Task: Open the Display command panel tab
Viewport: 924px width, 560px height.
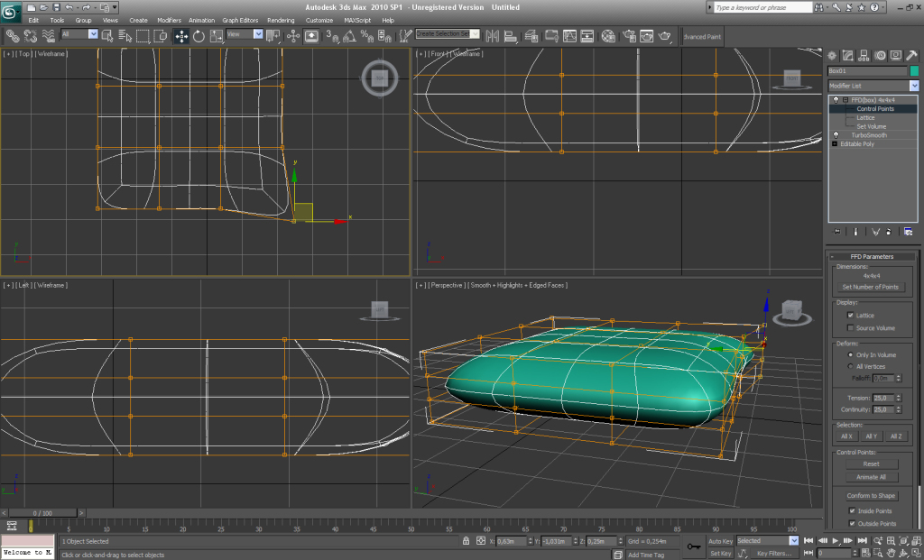Action: (x=896, y=55)
